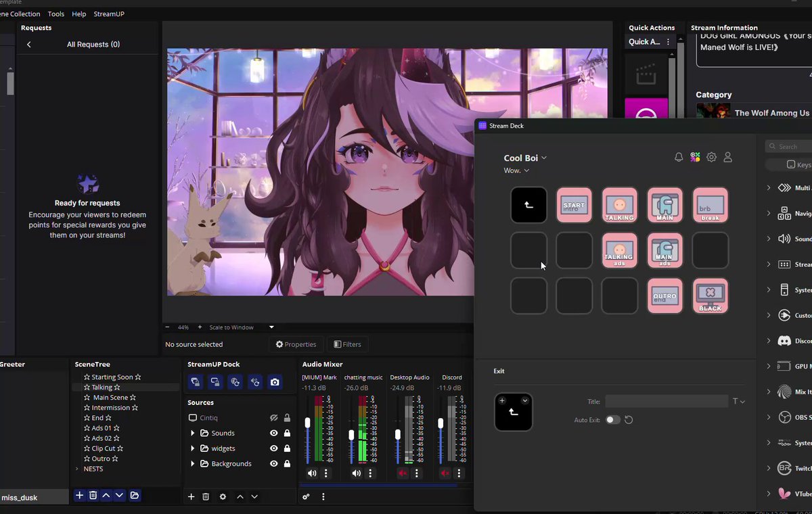The width and height of the screenshot is (812, 514).
Task: Expand the Sounds folder in Sources
Action: point(193,433)
